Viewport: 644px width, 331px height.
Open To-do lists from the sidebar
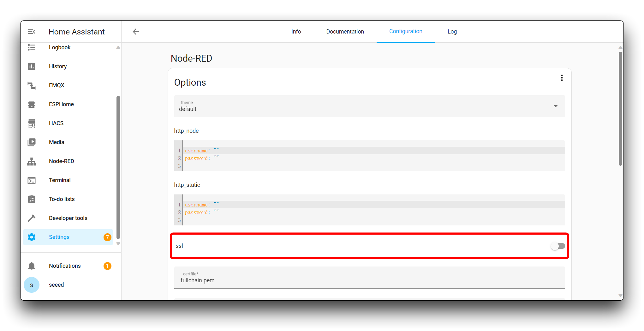[68, 199]
